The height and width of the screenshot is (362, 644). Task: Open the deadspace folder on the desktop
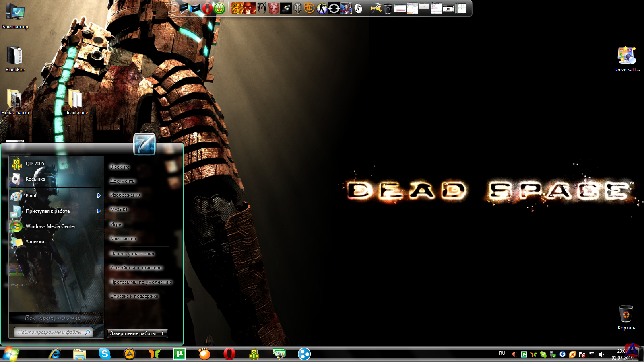pyautogui.click(x=76, y=102)
